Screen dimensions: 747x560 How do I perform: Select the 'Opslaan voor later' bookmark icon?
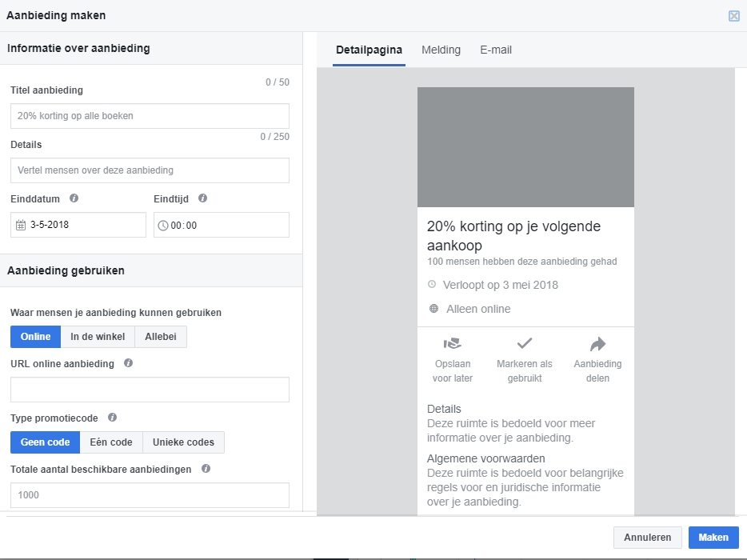point(452,342)
